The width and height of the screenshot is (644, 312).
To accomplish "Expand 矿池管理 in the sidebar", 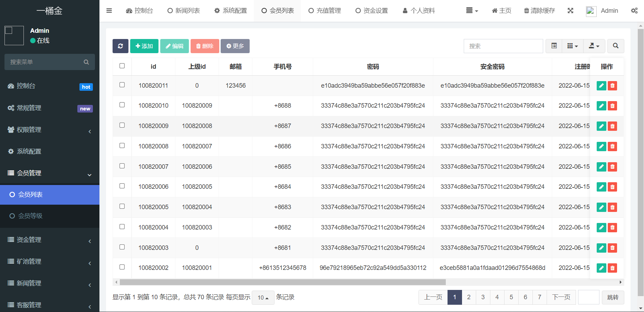I will pyautogui.click(x=50, y=262).
